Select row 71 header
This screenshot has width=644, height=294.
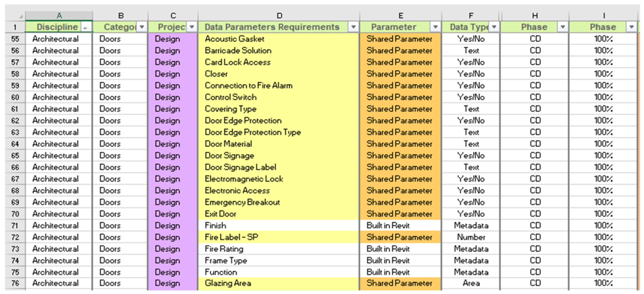(x=15, y=226)
